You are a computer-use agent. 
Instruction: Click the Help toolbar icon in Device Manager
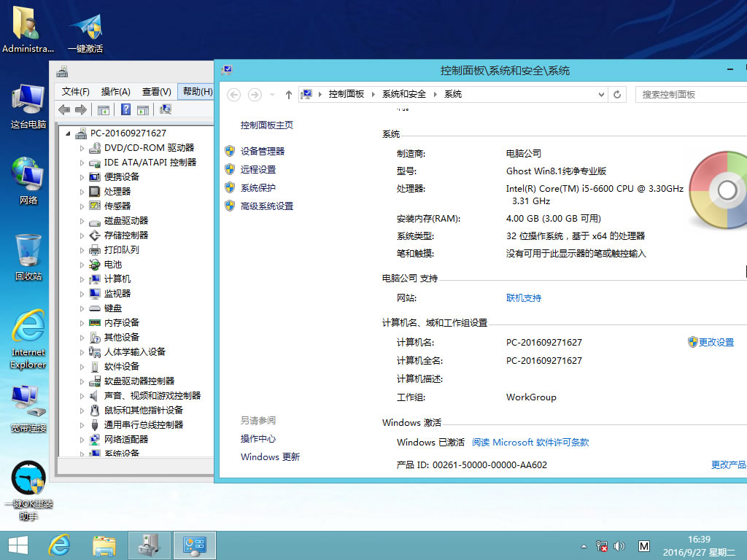pos(126,109)
